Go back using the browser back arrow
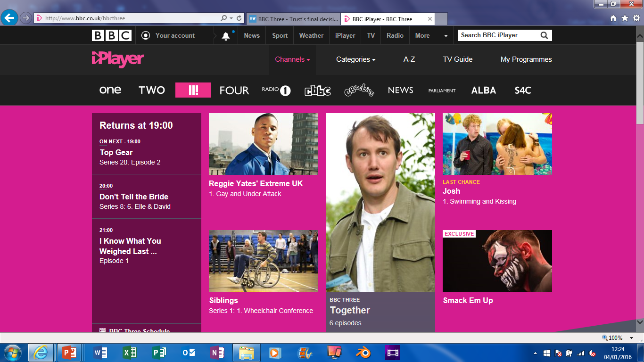The width and height of the screenshot is (644, 362). (x=9, y=18)
